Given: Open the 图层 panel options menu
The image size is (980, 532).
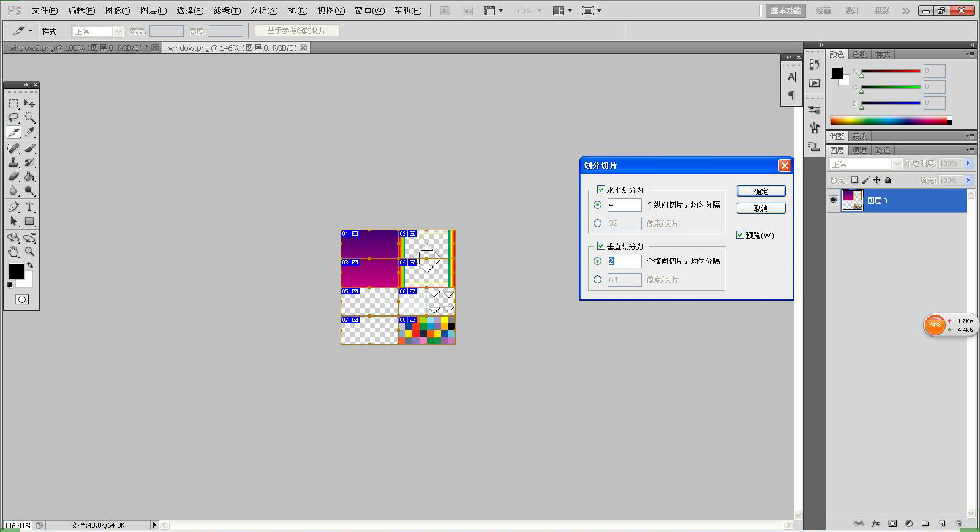Looking at the screenshot, I should (x=970, y=150).
